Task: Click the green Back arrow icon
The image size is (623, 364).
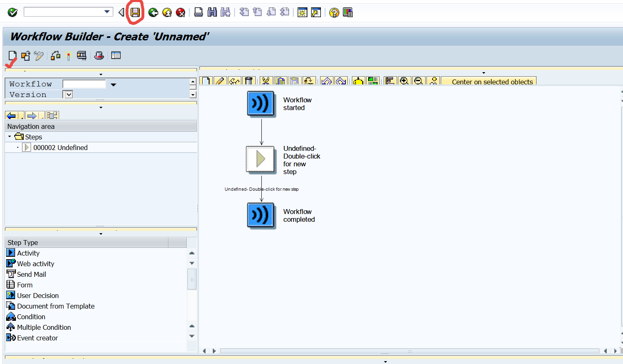Action: [153, 13]
